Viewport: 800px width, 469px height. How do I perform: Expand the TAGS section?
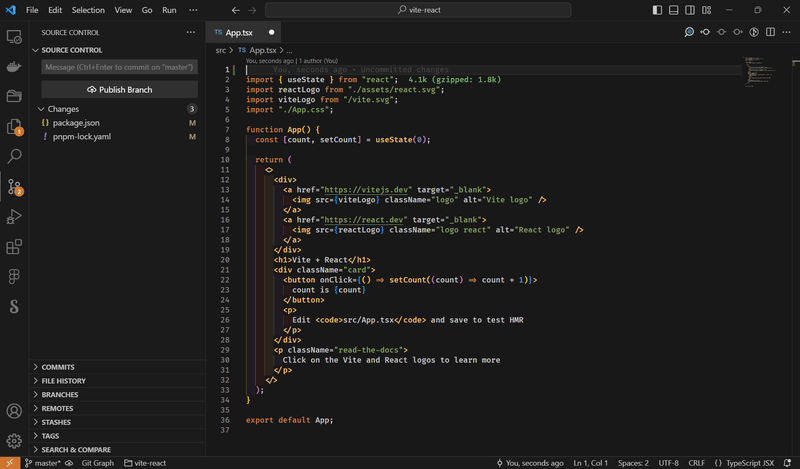point(118,436)
